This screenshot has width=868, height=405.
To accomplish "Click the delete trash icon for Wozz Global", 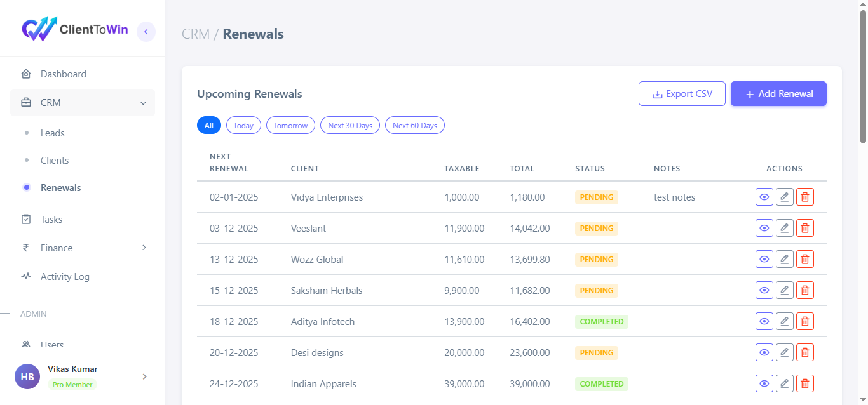I will (804, 258).
